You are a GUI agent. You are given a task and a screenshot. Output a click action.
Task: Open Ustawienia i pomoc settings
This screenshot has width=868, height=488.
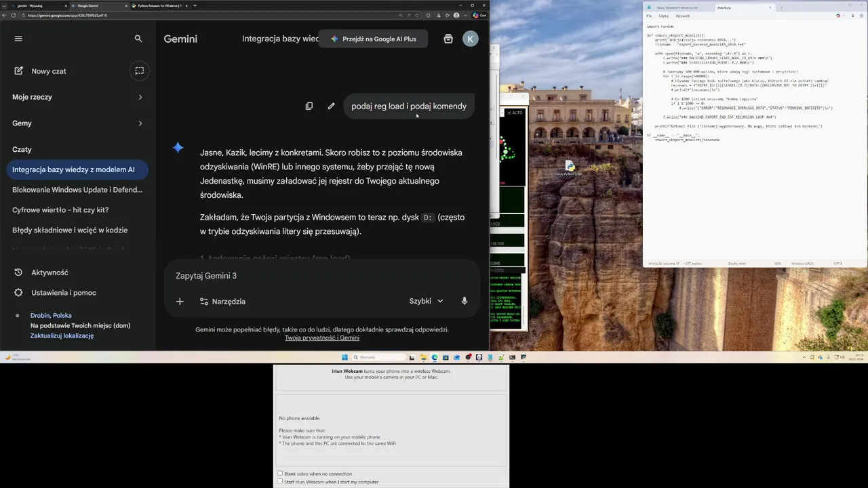(55, 293)
